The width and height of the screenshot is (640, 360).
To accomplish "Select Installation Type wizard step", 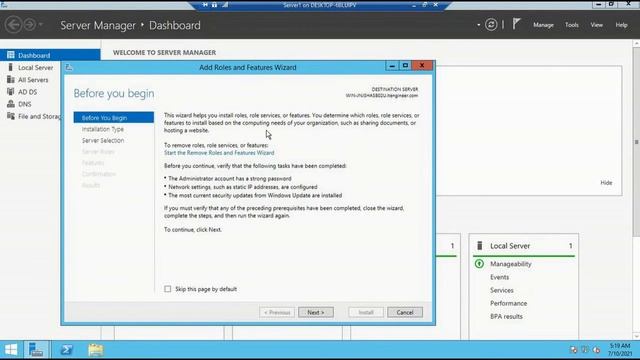I will tap(103, 129).
